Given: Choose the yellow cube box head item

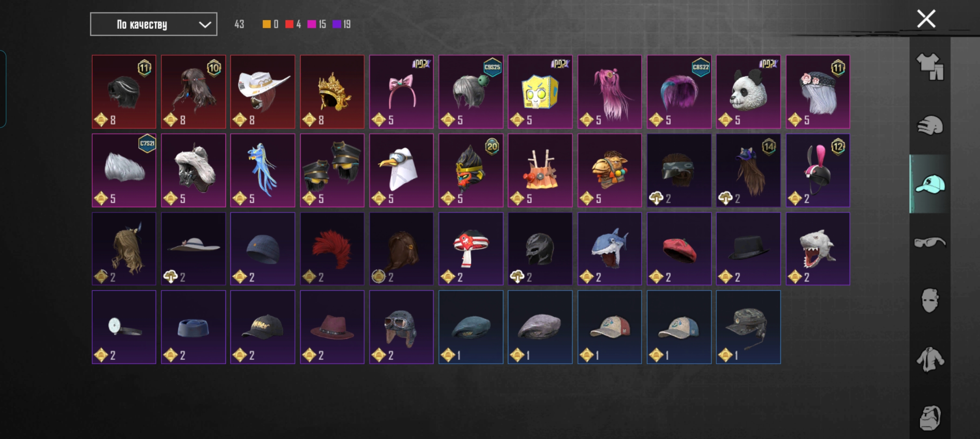Looking at the screenshot, I should pos(540,92).
